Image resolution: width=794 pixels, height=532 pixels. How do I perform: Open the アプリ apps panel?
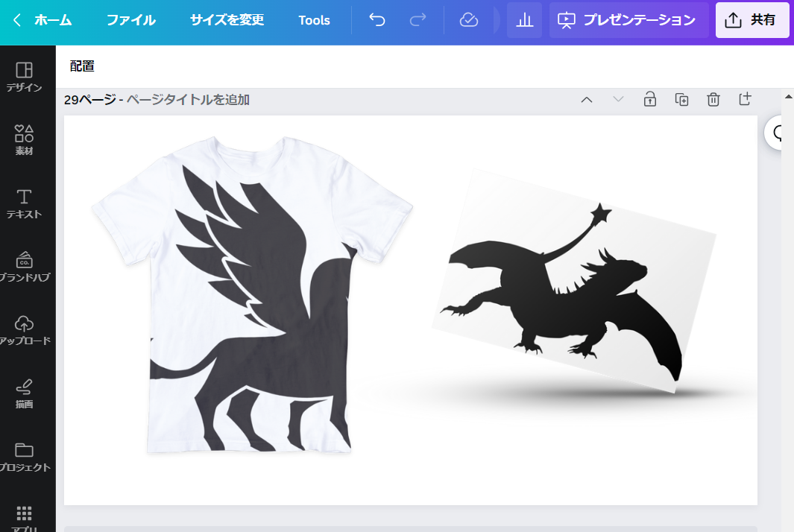coord(25,517)
